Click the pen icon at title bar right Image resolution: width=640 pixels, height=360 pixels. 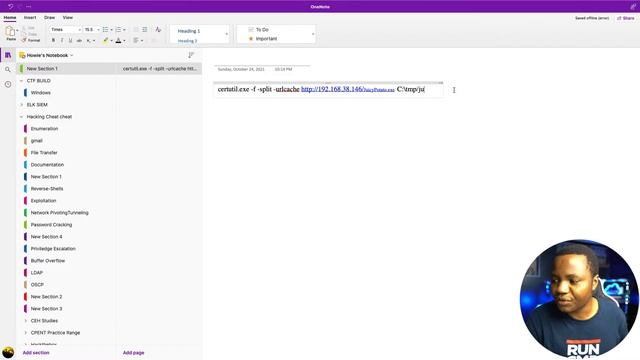pyautogui.click(x=633, y=7)
